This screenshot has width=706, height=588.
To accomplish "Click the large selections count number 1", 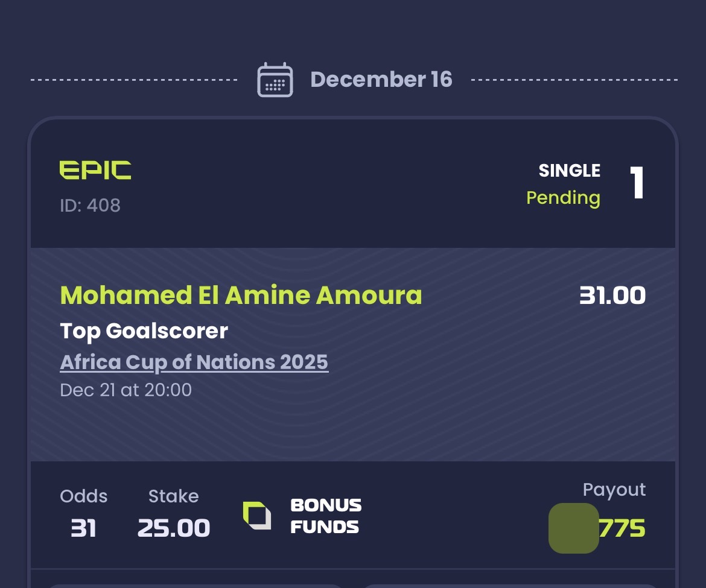I will [x=637, y=183].
